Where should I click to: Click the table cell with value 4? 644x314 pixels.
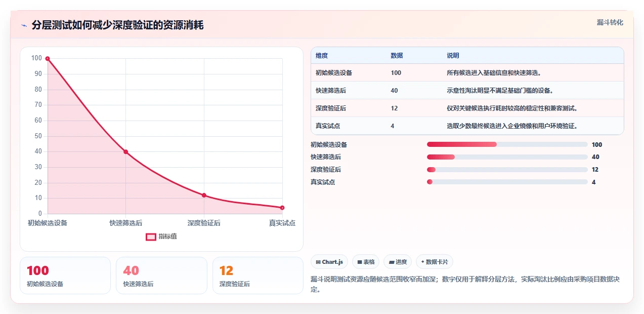click(x=393, y=126)
